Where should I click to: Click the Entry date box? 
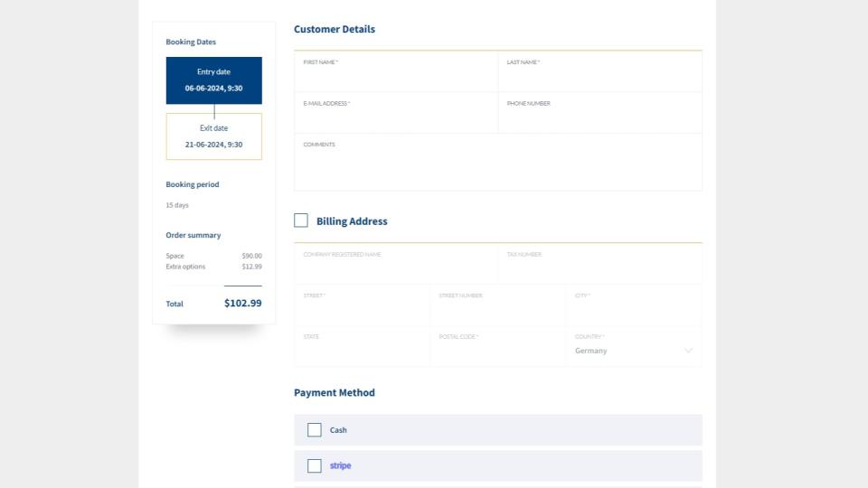pos(214,80)
